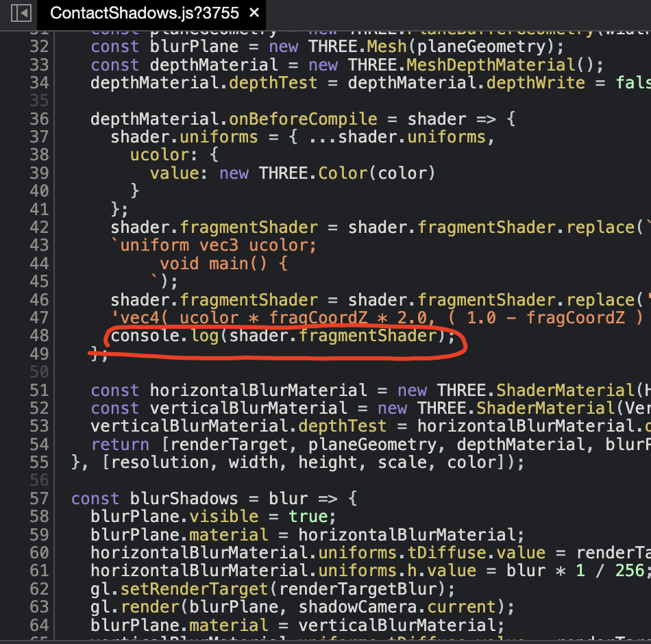Click 'replace' on line 42
The image size is (651, 644).
[x=600, y=227]
